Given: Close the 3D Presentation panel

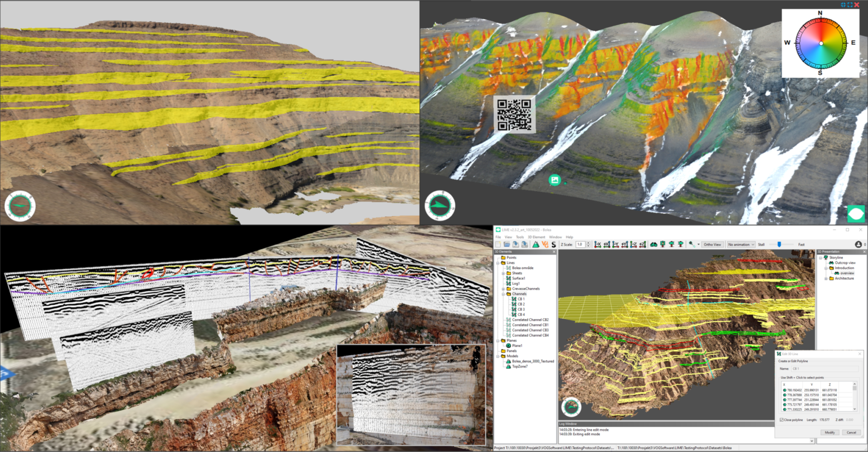Looking at the screenshot, I should tap(865, 252).
